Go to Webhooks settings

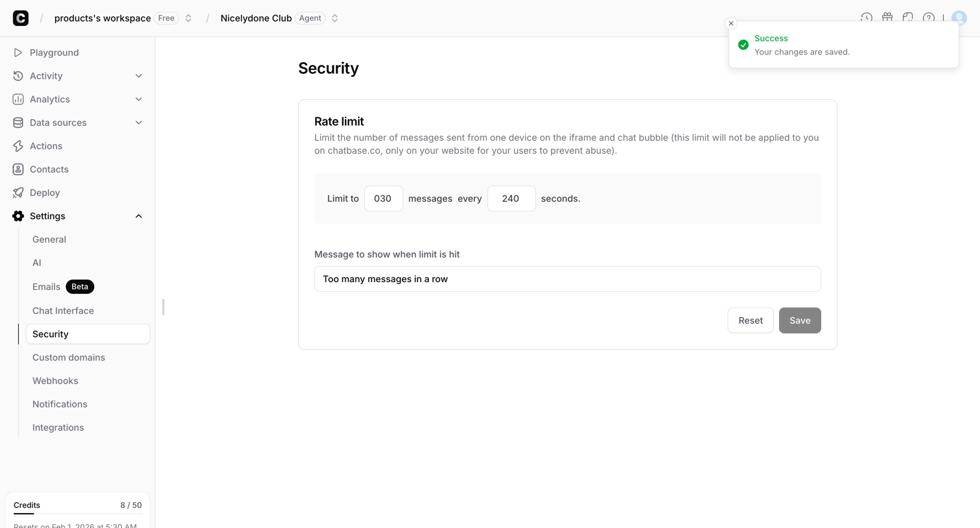click(55, 381)
